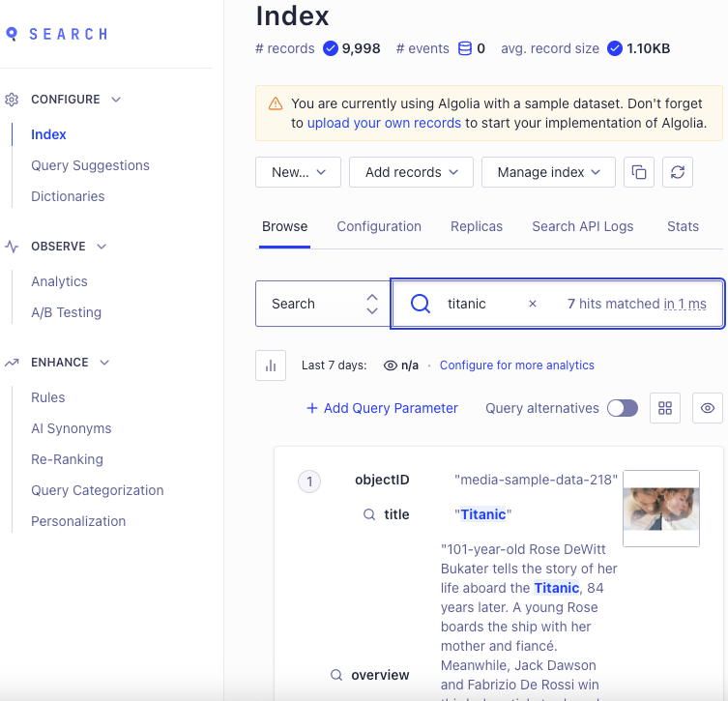
Task: Open A/B Testing in sidebar
Action: point(66,312)
